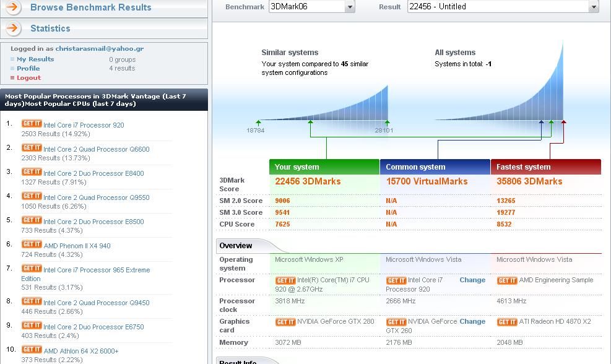Open Intel Core i7 Processor 965 Extreme Edition link
611x364 pixels.
tap(85, 274)
